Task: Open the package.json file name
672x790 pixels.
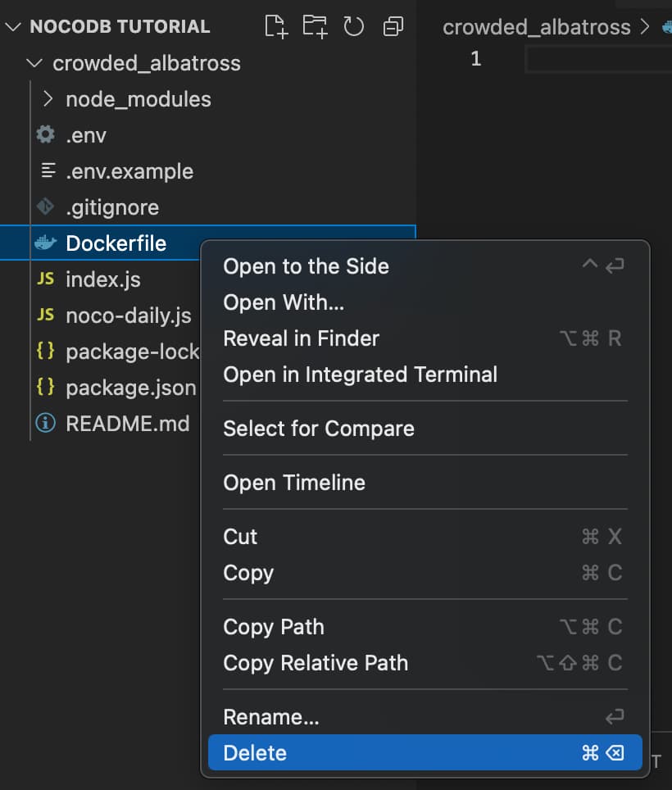Action: (131, 388)
